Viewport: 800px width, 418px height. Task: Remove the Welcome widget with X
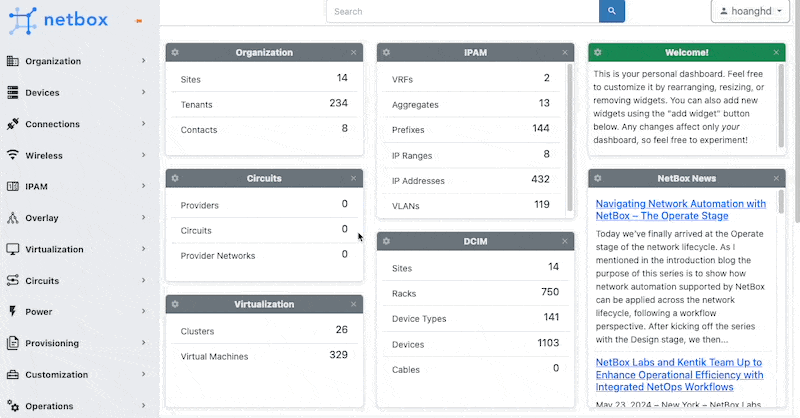(776, 53)
